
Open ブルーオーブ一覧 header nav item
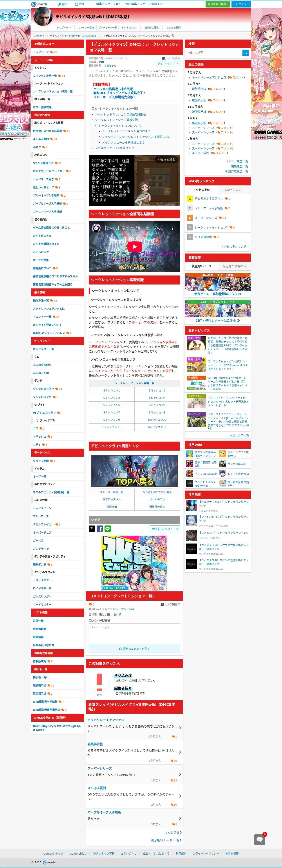[x=107, y=27]
